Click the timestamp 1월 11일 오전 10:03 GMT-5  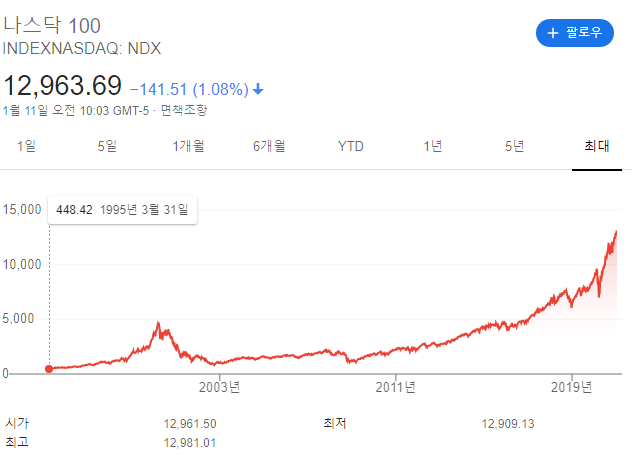point(76,110)
